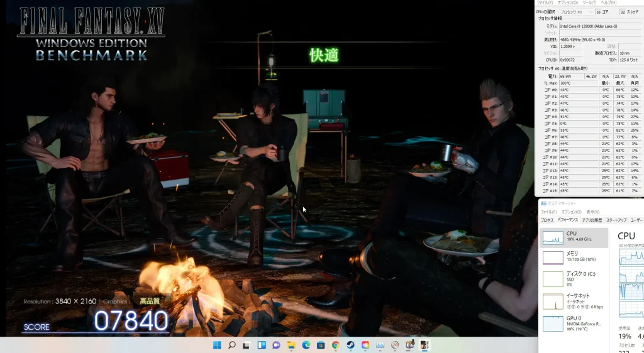The image size is (644, 353).
Task: Click the 製造プロセス field 10 nm
Action: click(x=630, y=53)
